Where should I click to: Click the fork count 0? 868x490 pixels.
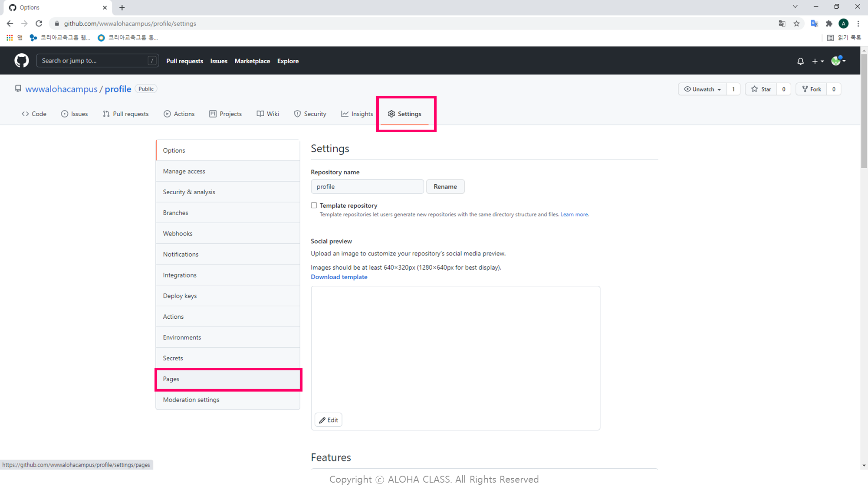tap(834, 89)
